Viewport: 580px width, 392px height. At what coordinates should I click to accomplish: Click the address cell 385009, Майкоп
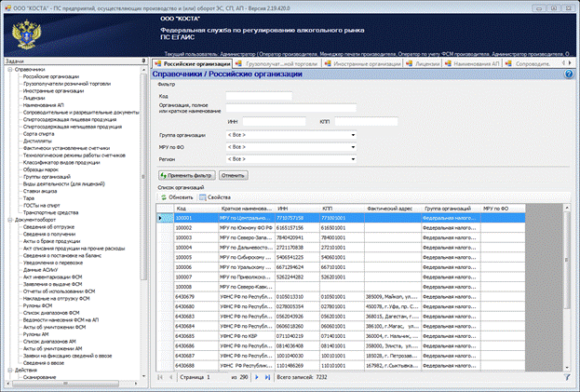pos(393,297)
